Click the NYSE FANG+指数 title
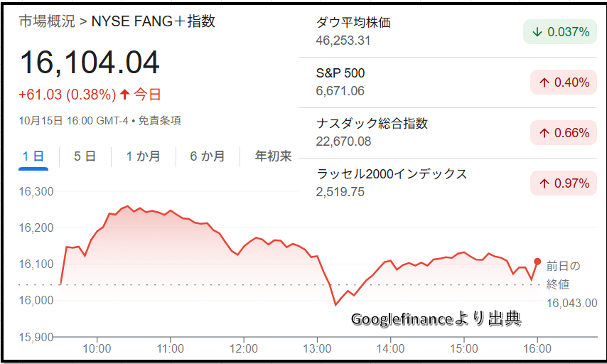This screenshot has height=364, width=607. [154, 21]
